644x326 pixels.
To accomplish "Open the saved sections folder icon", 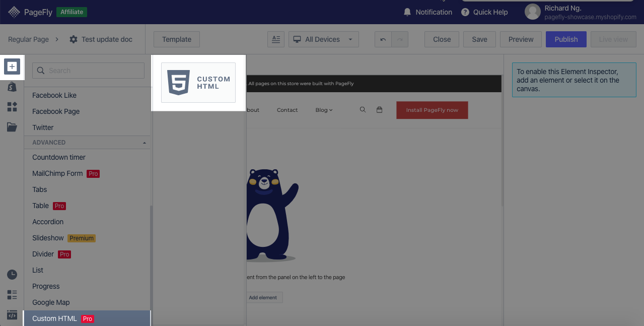I will click(12, 127).
